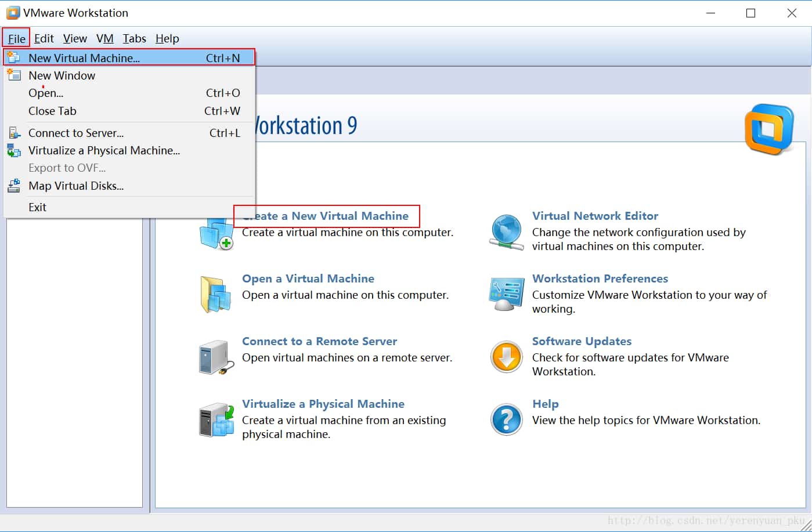This screenshot has height=532, width=812.
Task: Click the New Window icon in the menu
Action: click(14, 75)
